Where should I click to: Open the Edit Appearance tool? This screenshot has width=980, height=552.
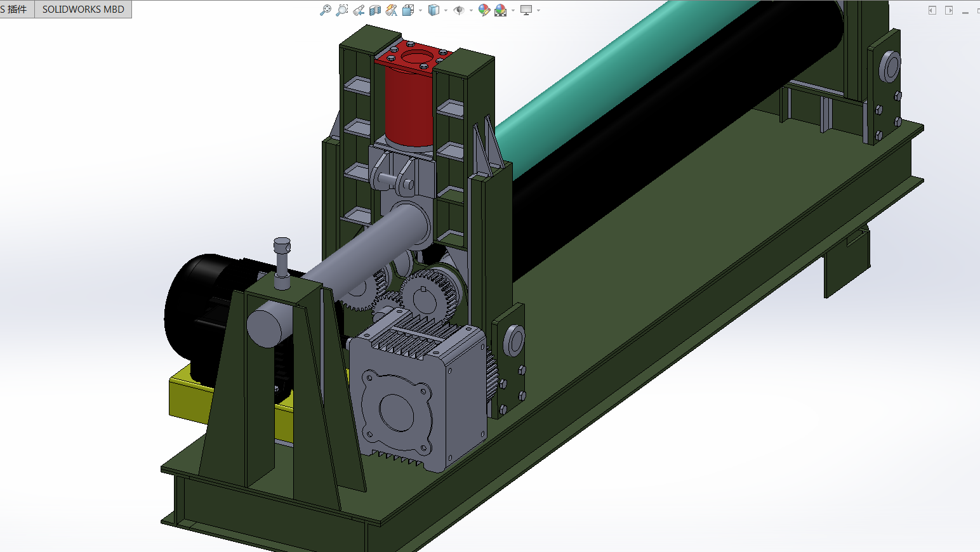tap(484, 10)
